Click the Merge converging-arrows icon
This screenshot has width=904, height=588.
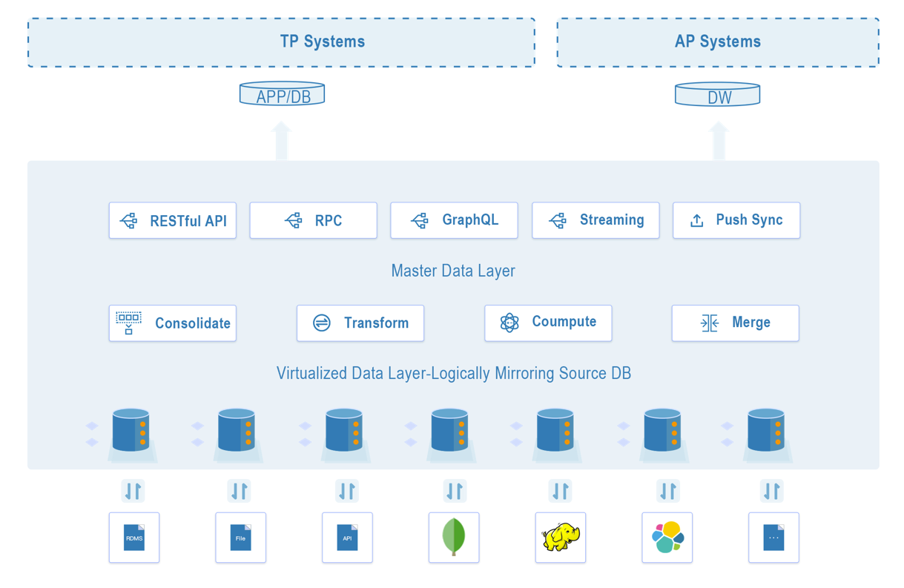pos(710,323)
